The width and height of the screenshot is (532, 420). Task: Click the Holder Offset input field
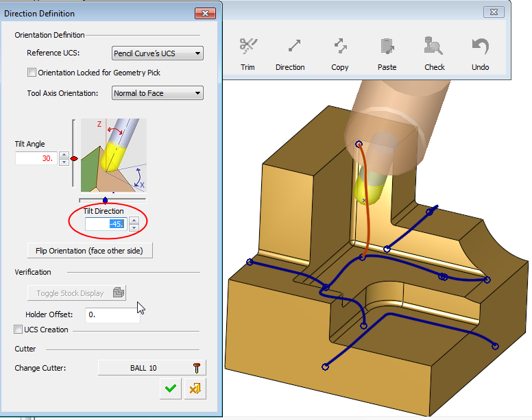pos(112,315)
